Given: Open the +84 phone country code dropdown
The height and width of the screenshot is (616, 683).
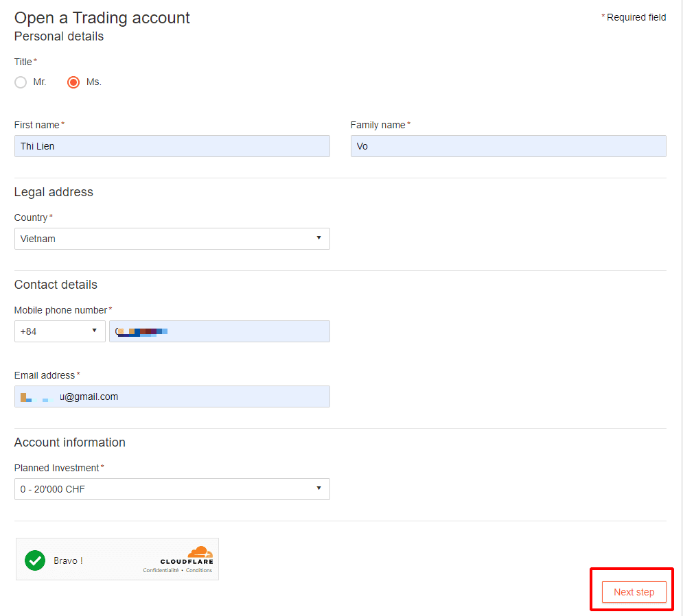Looking at the screenshot, I should tap(60, 331).
